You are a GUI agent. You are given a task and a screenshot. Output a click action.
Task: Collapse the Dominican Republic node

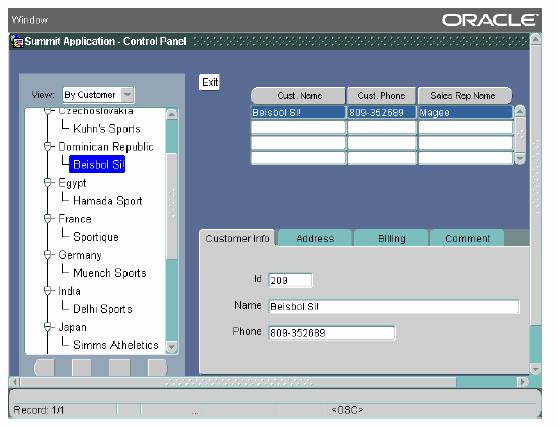48,146
